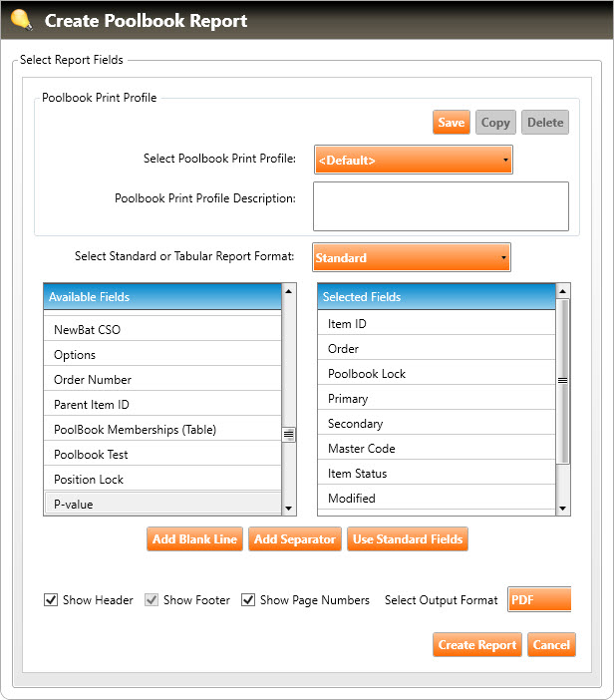Click the Add Blank Line button
The width and height of the screenshot is (614, 700).
point(194,539)
